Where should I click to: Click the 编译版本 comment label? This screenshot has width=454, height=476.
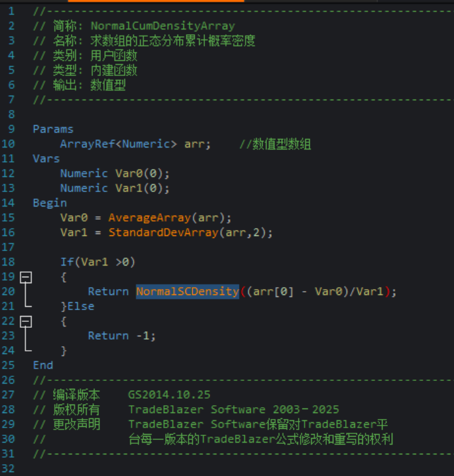(x=76, y=395)
